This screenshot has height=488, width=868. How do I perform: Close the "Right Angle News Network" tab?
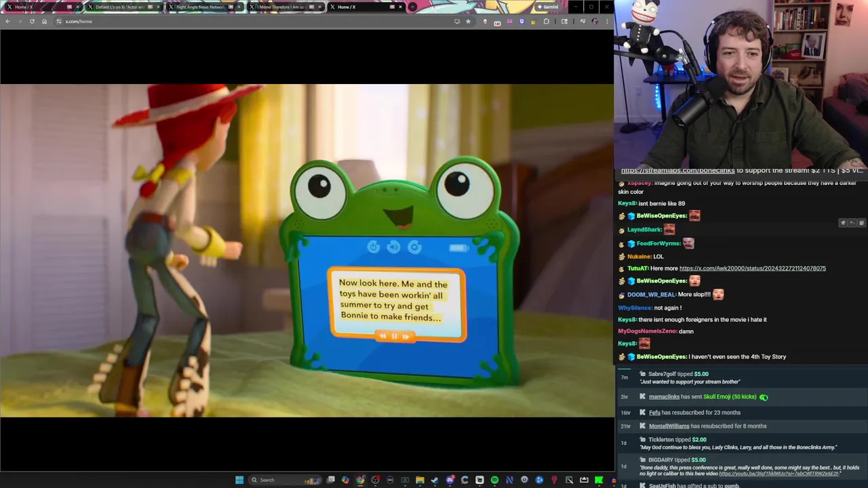pos(239,7)
